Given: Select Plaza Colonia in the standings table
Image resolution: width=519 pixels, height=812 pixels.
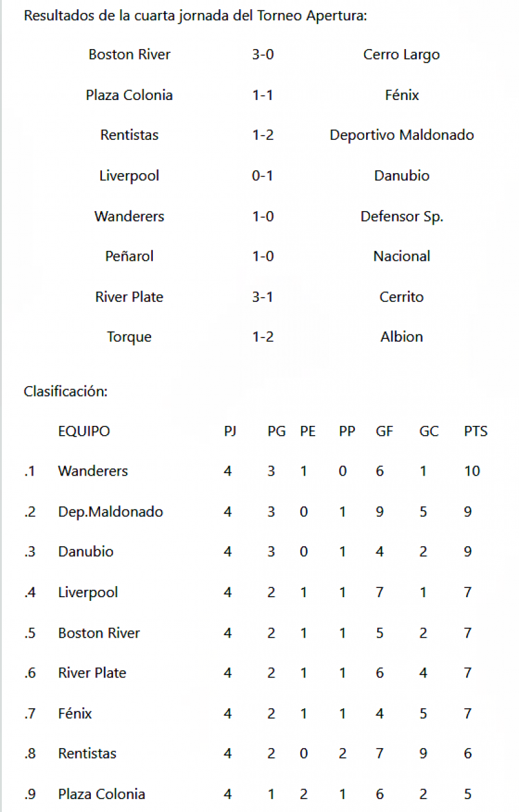Looking at the screenshot, I should pyautogui.click(x=102, y=794).
